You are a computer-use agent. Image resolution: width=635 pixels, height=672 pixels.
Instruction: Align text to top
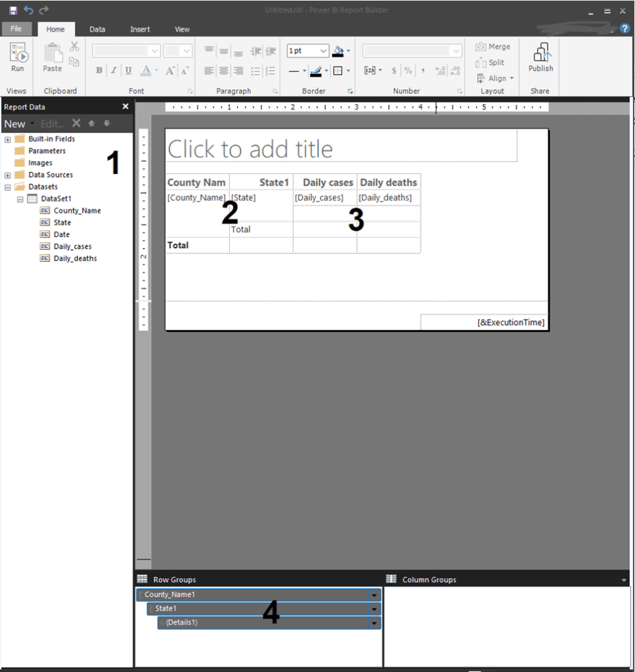209,51
